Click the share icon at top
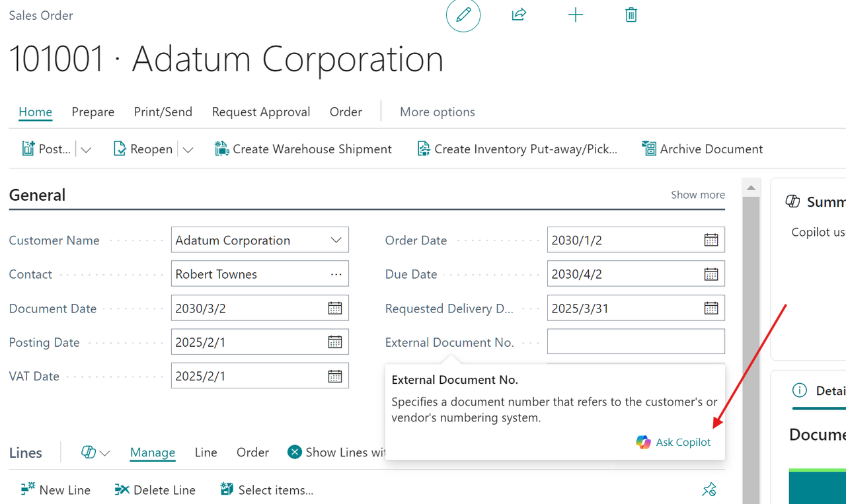The width and height of the screenshot is (846, 504). point(519,15)
